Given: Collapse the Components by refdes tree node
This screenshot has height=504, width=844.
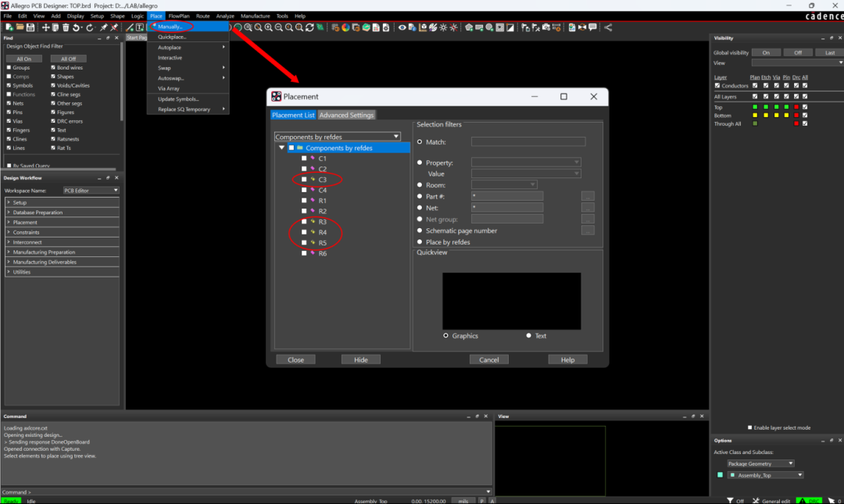Looking at the screenshot, I should [281, 148].
